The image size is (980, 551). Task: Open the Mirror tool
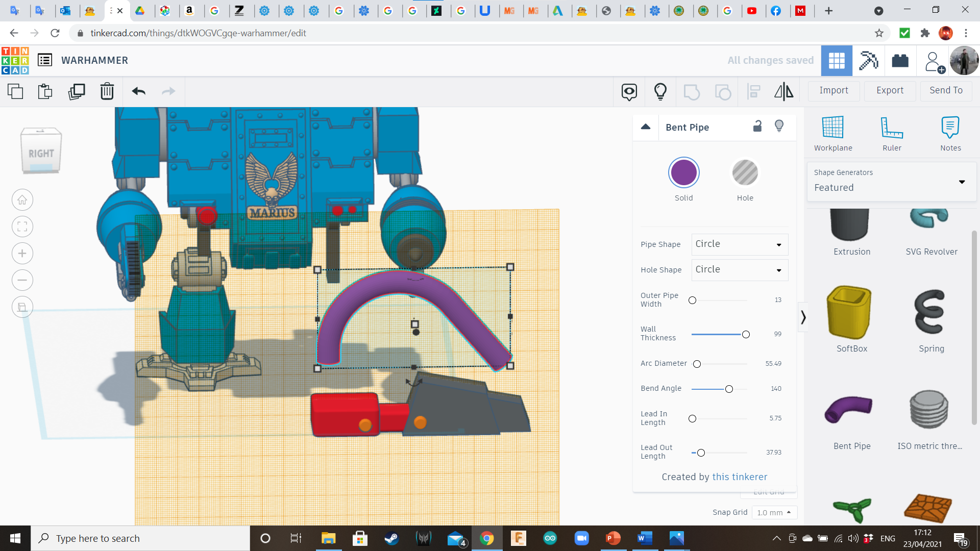(x=783, y=91)
